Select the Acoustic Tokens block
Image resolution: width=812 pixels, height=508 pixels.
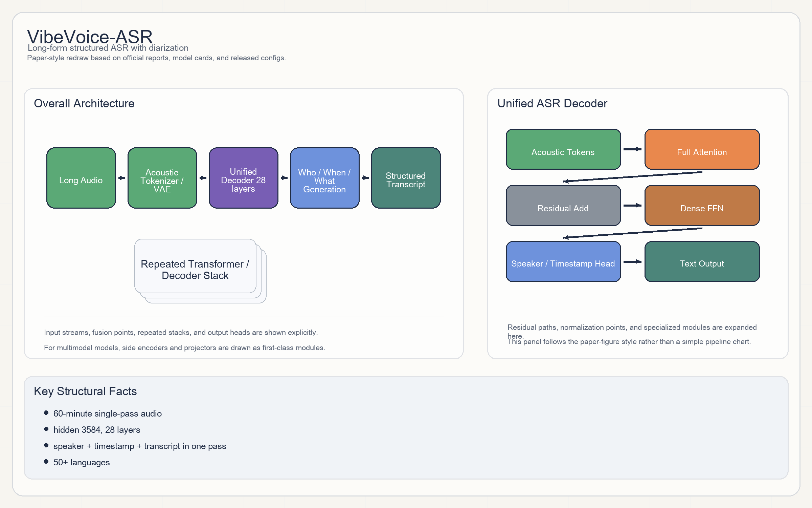[x=563, y=149]
